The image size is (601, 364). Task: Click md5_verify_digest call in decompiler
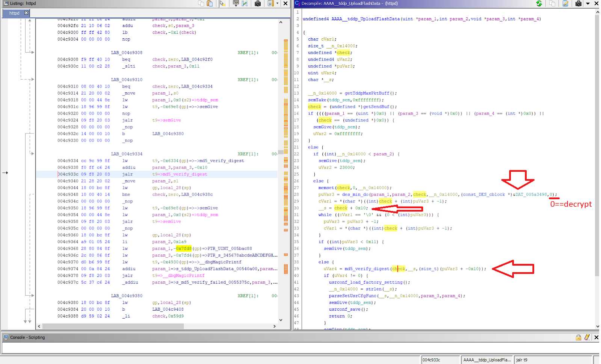point(367,269)
